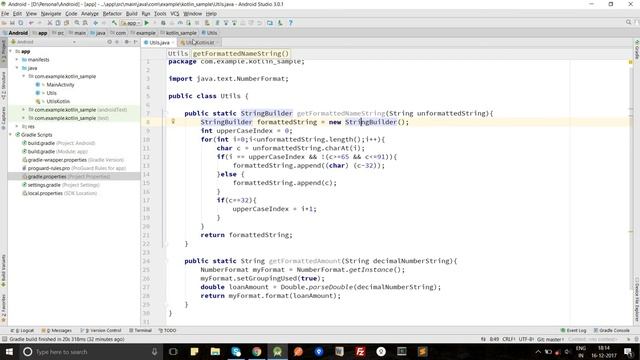Collapse the com.example.kotlin_sample package
The width and height of the screenshot is (640, 360).
coord(24,76)
